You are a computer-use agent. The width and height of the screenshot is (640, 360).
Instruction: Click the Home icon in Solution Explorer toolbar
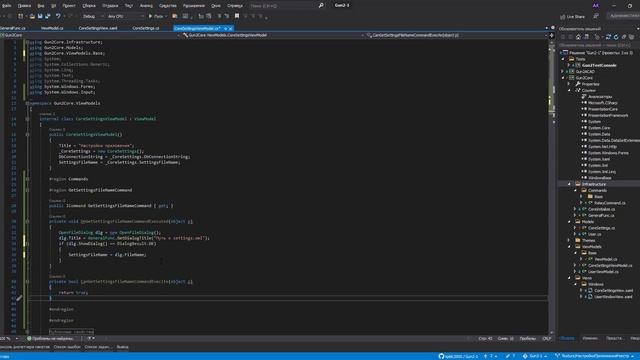tap(578, 37)
